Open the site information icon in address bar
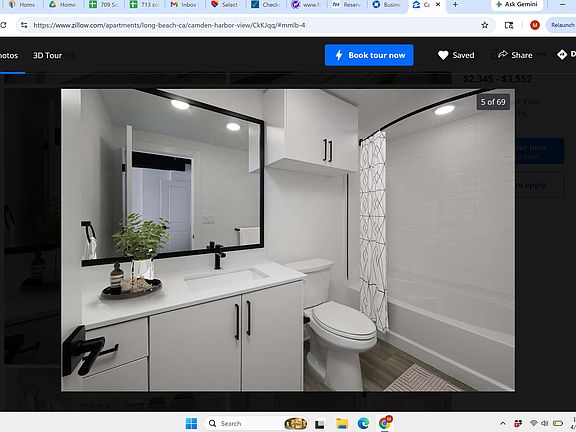576x432 pixels. pyautogui.click(x=24, y=25)
